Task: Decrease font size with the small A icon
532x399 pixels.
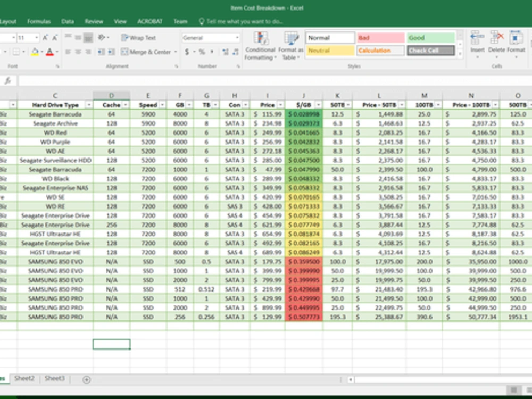Action: 55,38
